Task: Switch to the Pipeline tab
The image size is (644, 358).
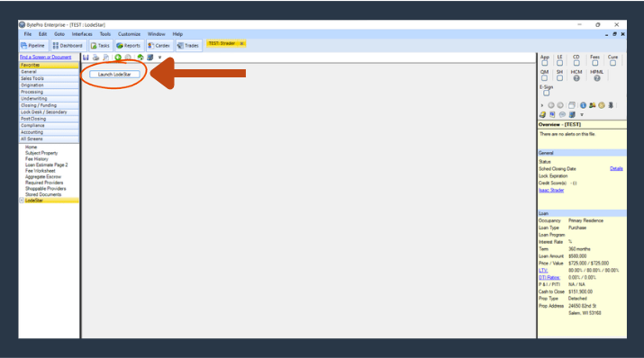Action: click(32, 46)
